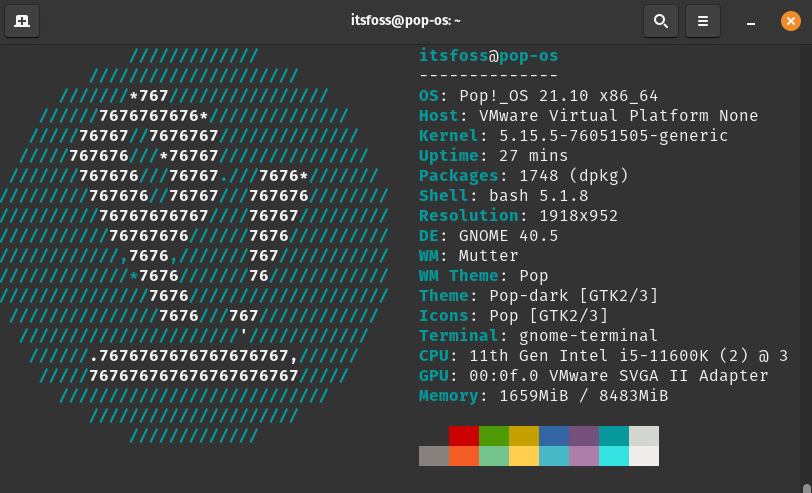Screen dimensions: 812x493
Task: Close the terminal with the orange button
Action: click(x=790, y=20)
